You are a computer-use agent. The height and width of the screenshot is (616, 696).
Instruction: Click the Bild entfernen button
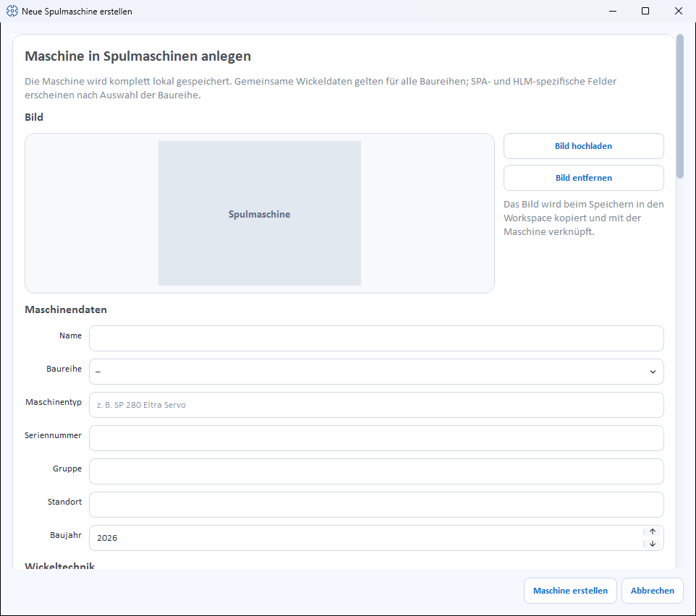click(583, 178)
